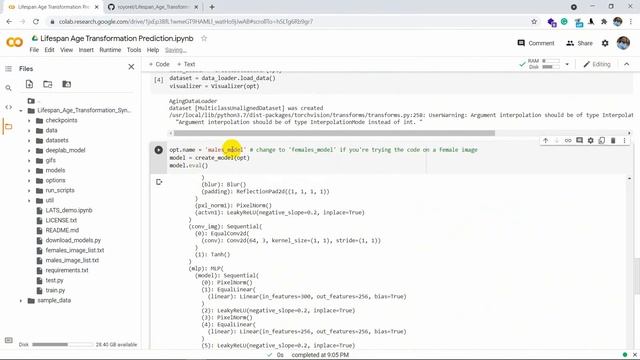Screen dimensions: 640x360
Task: Run the opt.name code cell
Action: pyautogui.click(x=158, y=150)
